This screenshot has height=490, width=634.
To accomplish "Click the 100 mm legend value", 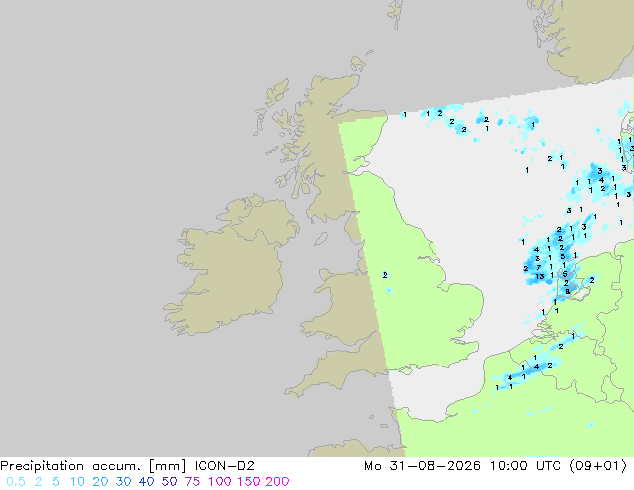I will click(220, 482).
